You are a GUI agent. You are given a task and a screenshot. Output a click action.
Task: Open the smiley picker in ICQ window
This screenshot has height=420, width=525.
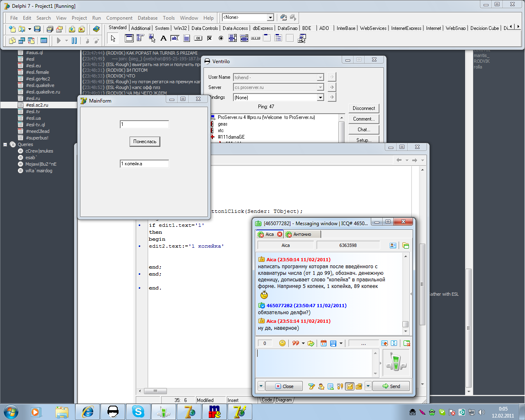[x=282, y=343]
